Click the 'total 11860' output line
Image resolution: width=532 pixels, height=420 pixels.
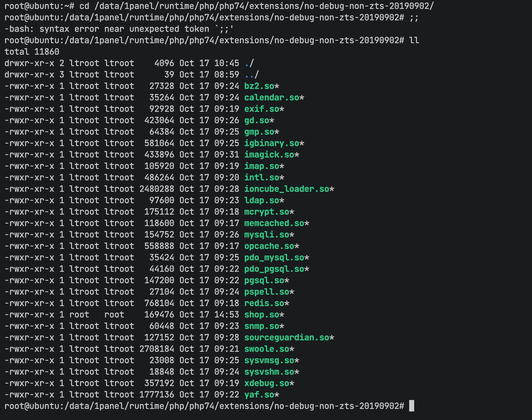32,52
